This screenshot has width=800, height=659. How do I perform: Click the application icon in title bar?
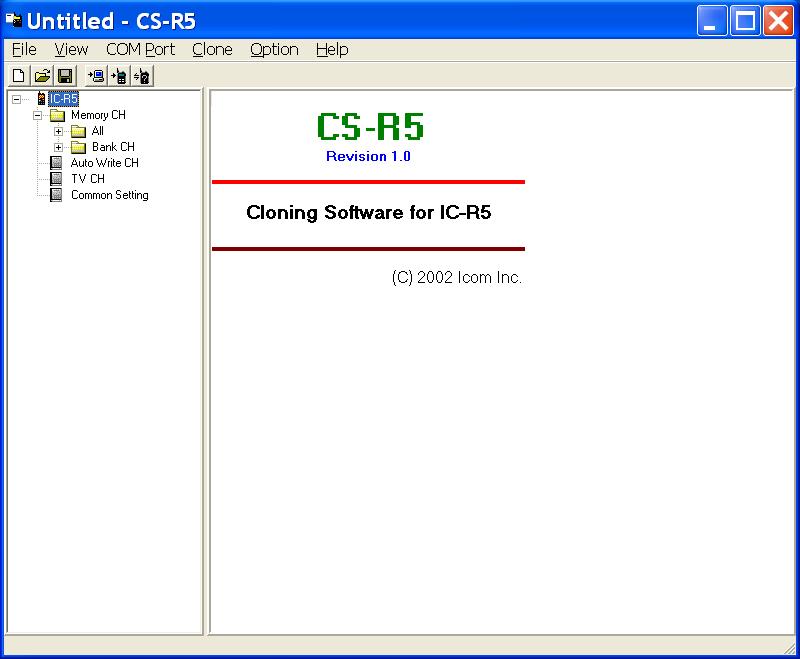[14, 20]
